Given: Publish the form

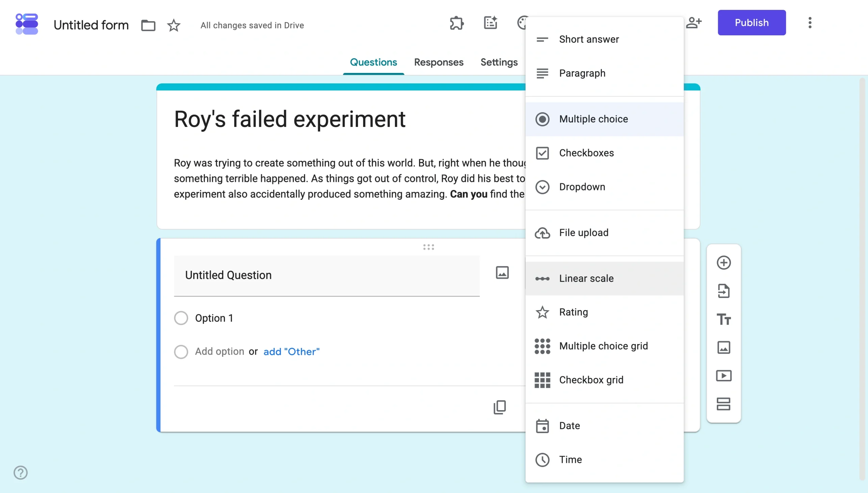Looking at the screenshot, I should point(752,22).
